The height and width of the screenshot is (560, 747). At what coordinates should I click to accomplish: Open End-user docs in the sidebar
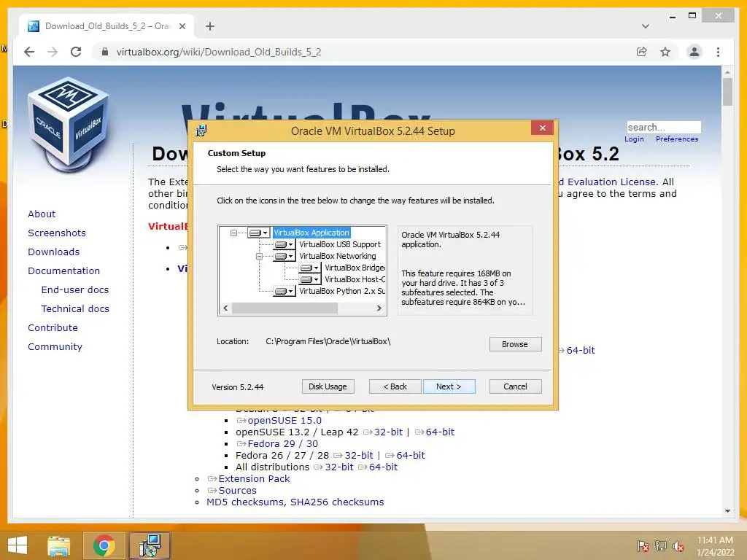coord(75,290)
